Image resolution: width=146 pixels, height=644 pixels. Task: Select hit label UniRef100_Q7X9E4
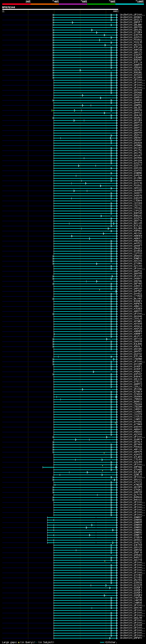(x=131, y=32)
